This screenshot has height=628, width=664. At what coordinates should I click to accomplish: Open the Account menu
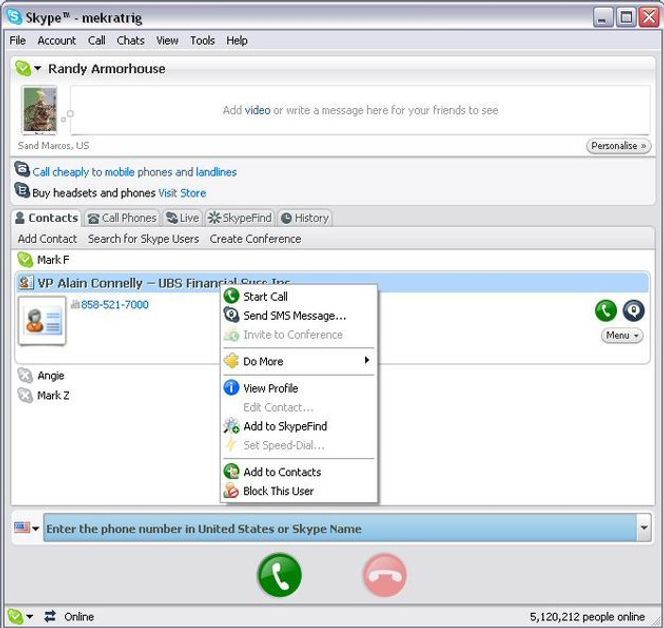(56, 41)
